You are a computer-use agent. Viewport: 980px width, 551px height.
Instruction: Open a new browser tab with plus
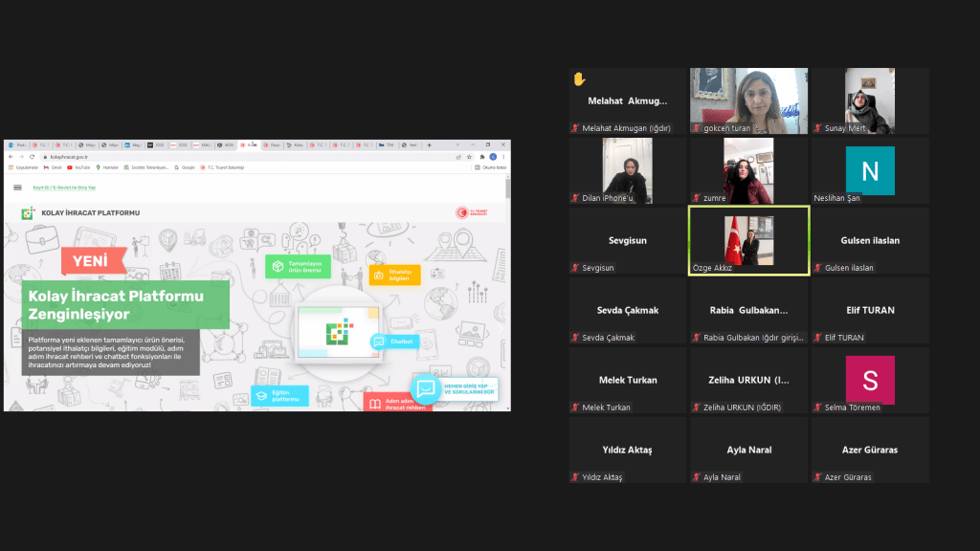(429, 144)
